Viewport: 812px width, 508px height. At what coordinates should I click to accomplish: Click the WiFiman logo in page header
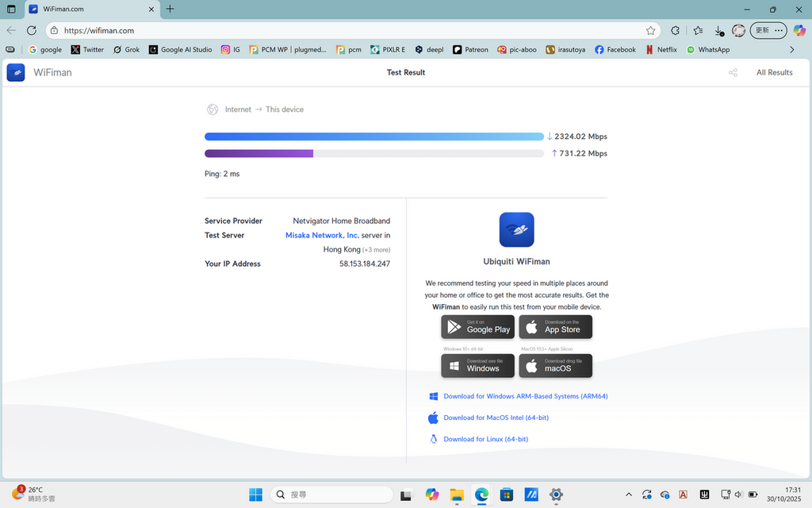[x=16, y=72]
